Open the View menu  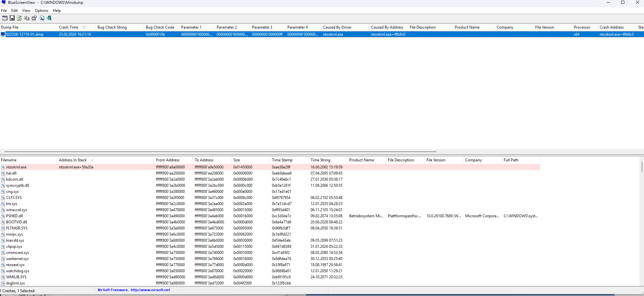[26, 11]
